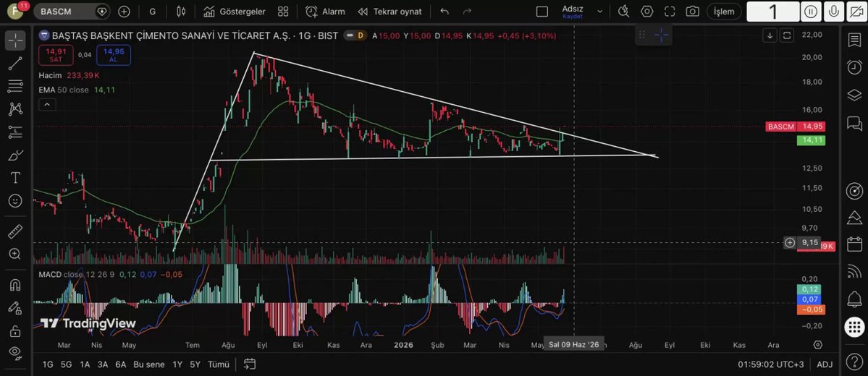Pause the screen recording

(811, 12)
